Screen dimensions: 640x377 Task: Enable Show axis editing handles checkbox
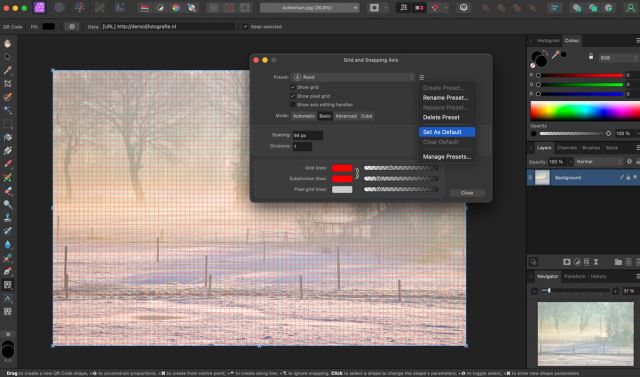(293, 105)
